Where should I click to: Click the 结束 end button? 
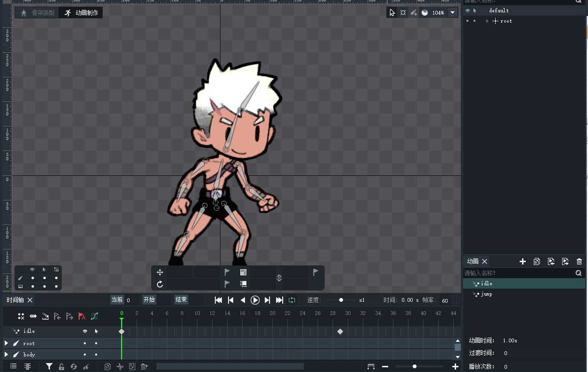(181, 300)
